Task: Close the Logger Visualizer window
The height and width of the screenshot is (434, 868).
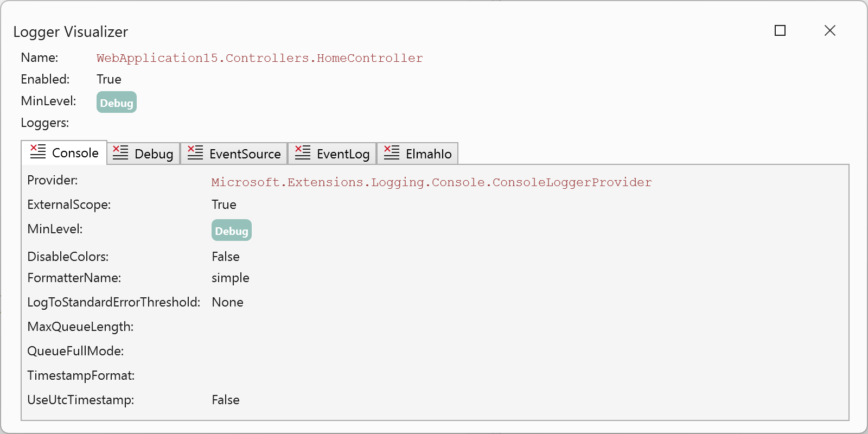Action: coord(829,31)
